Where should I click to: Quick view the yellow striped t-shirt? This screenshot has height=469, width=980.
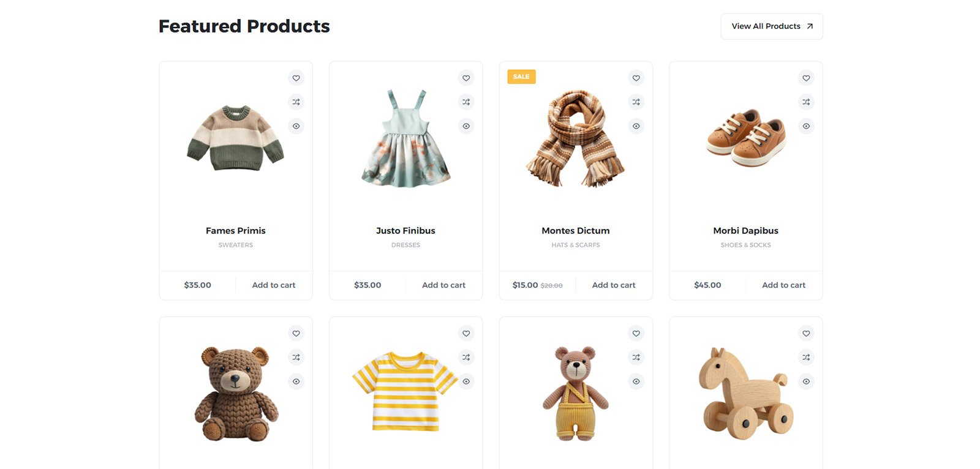[x=466, y=381]
